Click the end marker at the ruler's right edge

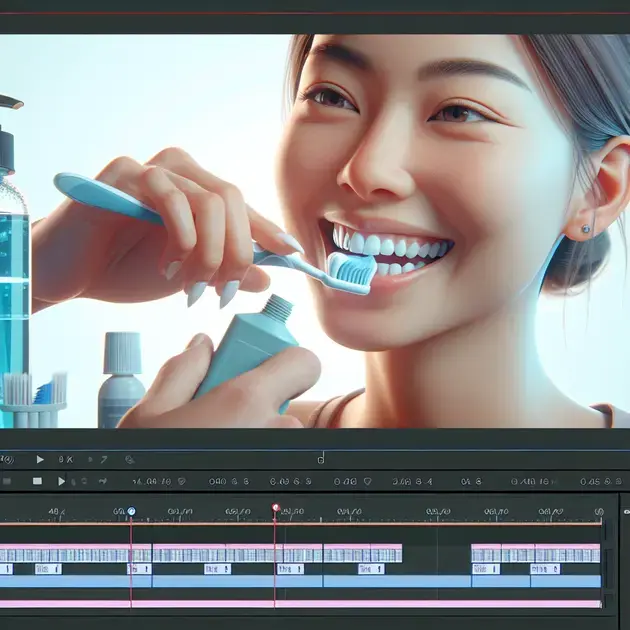pos(598,512)
